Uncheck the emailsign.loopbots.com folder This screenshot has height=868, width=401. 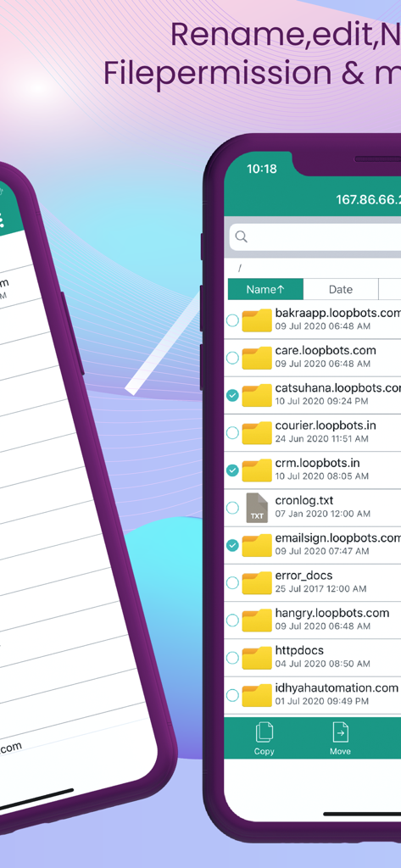(x=232, y=545)
